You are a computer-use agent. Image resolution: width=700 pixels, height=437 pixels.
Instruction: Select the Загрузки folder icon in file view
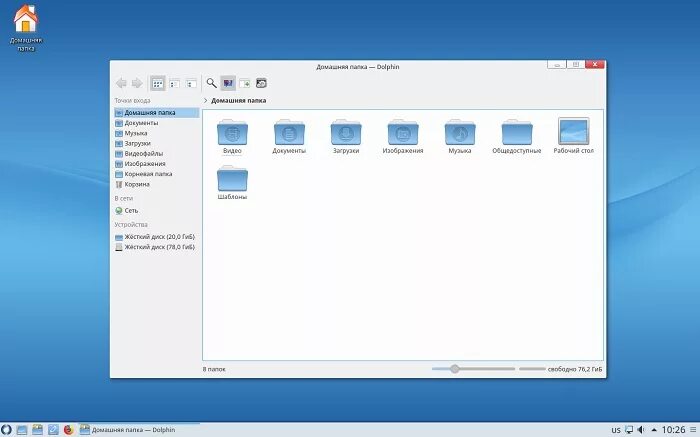[x=346, y=133]
